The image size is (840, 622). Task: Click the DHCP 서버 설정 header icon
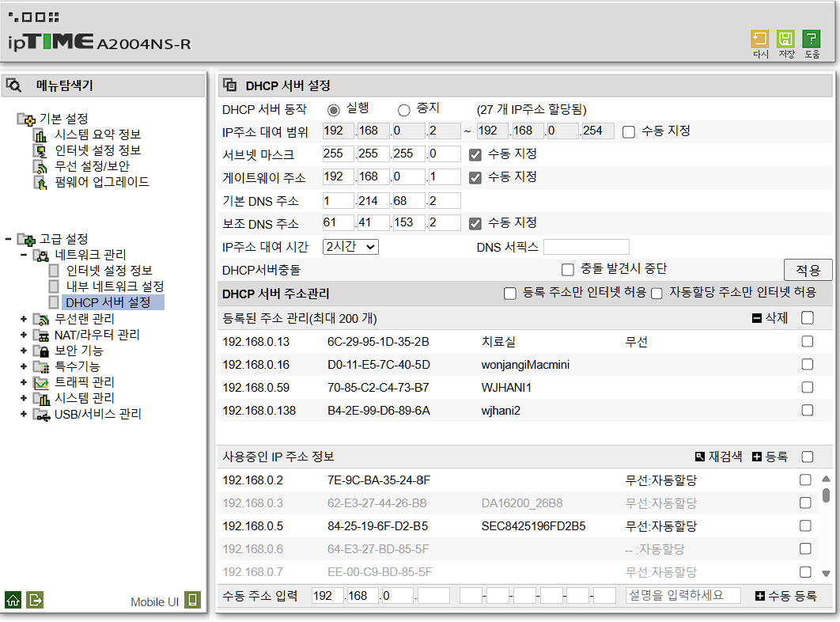tap(230, 85)
